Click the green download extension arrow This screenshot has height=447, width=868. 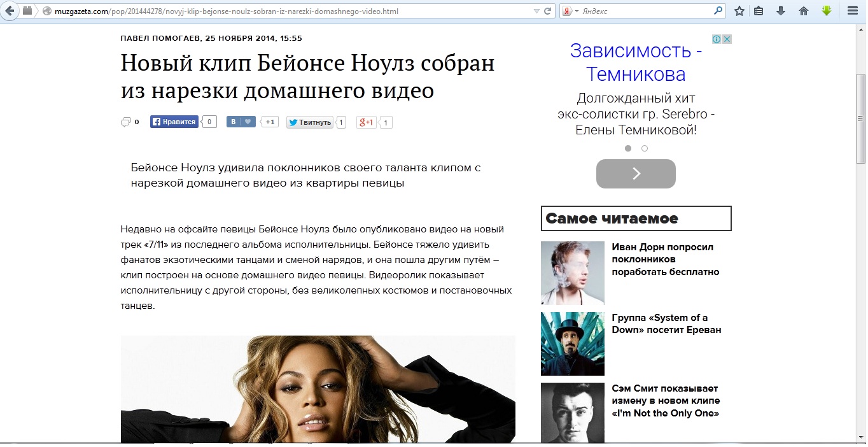[827, 11]
